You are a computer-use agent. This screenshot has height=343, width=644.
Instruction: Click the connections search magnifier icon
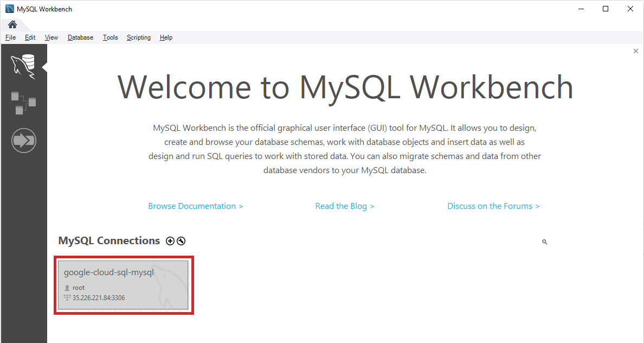coord(545,242)
